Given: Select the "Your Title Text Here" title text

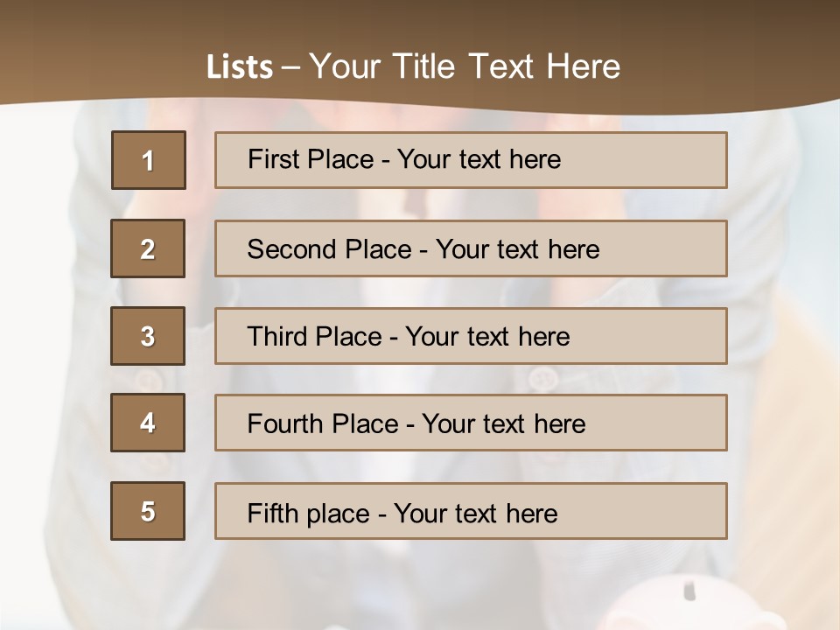Looking at the screenshot, I should click(x=465, y=66).
